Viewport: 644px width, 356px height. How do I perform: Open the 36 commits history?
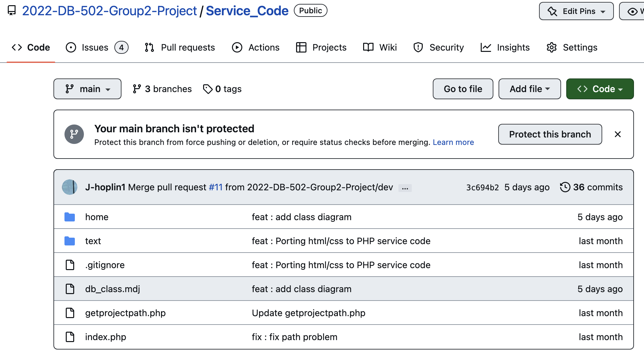(x=592, y=187)
